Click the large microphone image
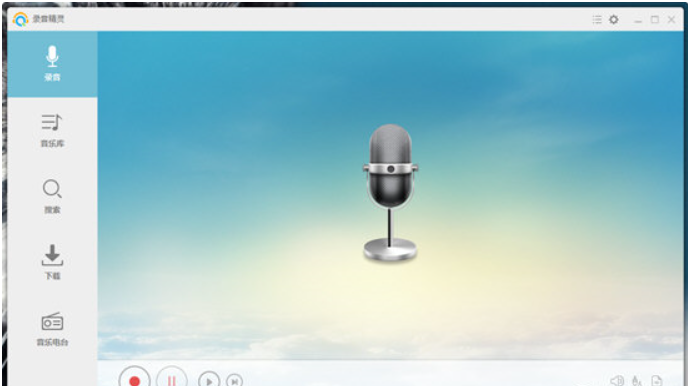688x386 pixels. [x=390, y=193]
